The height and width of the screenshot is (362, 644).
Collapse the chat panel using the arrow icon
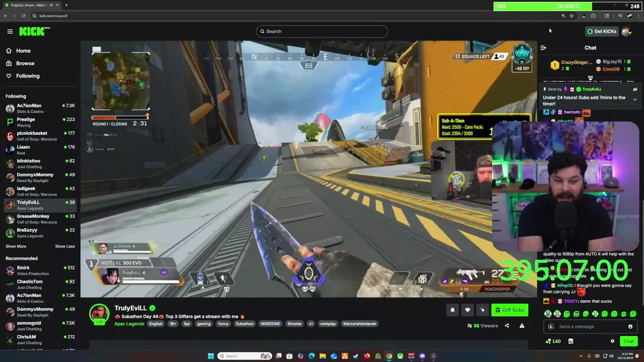(543, 48)
